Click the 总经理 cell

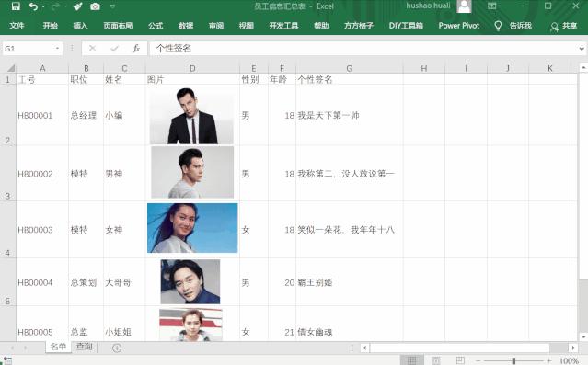point(86,116)
